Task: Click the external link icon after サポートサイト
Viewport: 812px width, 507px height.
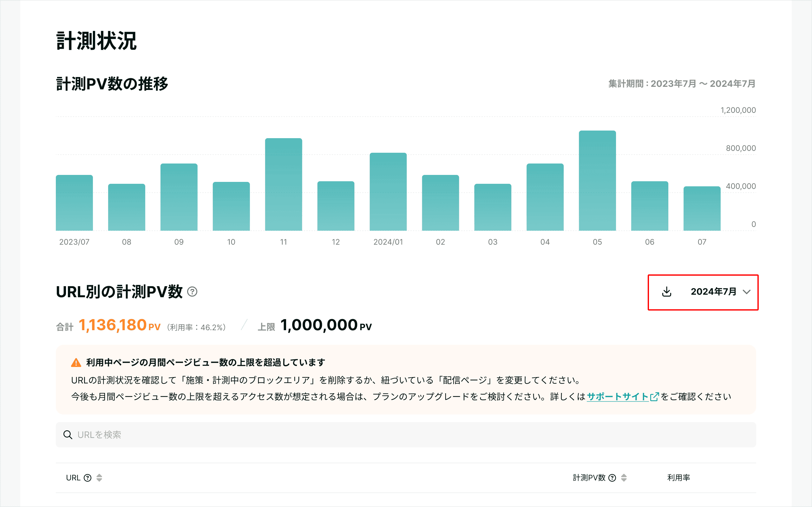Action: tap(654, 397)
